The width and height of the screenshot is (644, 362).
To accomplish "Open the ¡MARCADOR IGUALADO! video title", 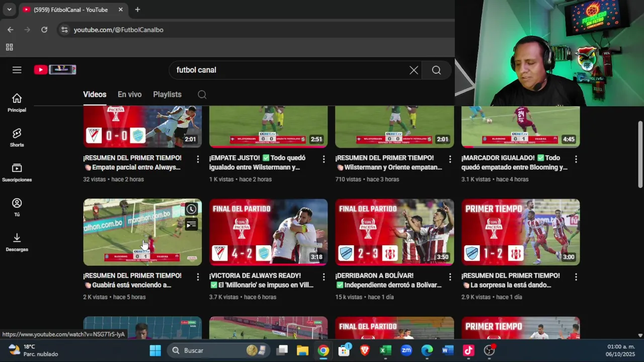I will [514, 162].
